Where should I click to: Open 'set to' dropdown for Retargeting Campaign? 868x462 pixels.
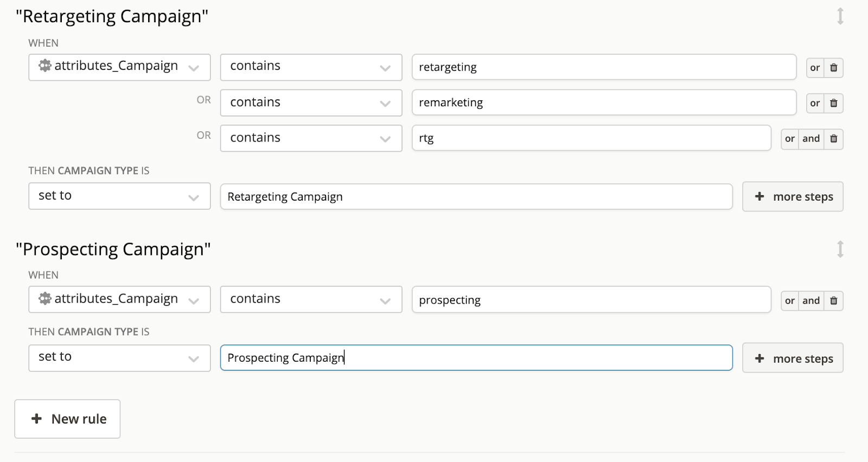click(x=119, y=196)
